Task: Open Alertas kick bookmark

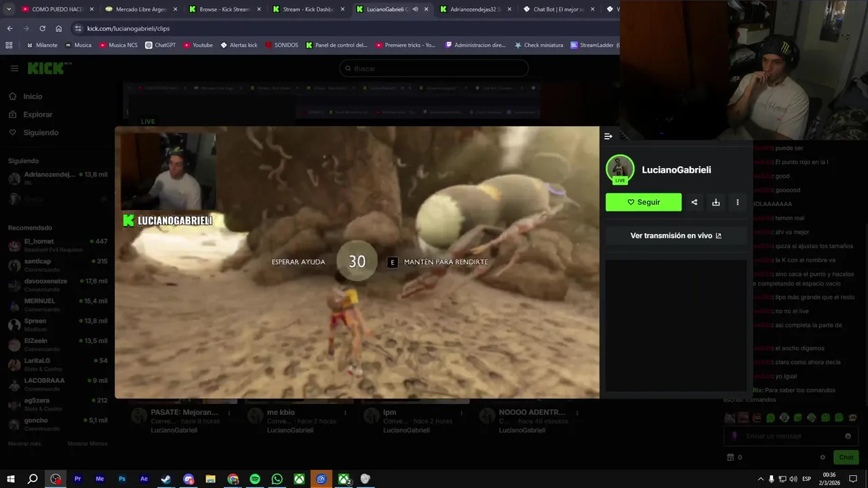Action: 239,45
